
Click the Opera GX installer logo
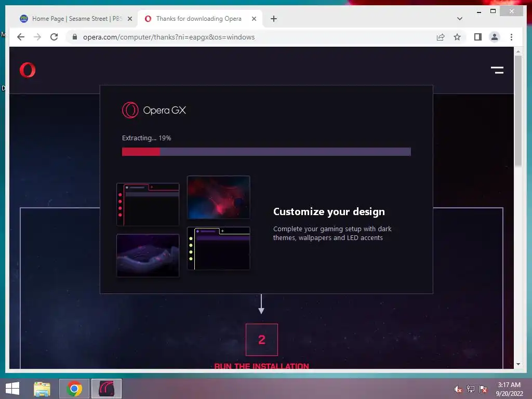[x=154, y=110]
